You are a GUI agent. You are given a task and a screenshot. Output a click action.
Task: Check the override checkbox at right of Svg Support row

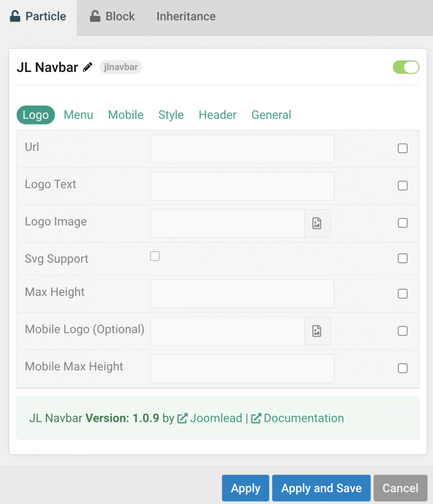point(402,258)
